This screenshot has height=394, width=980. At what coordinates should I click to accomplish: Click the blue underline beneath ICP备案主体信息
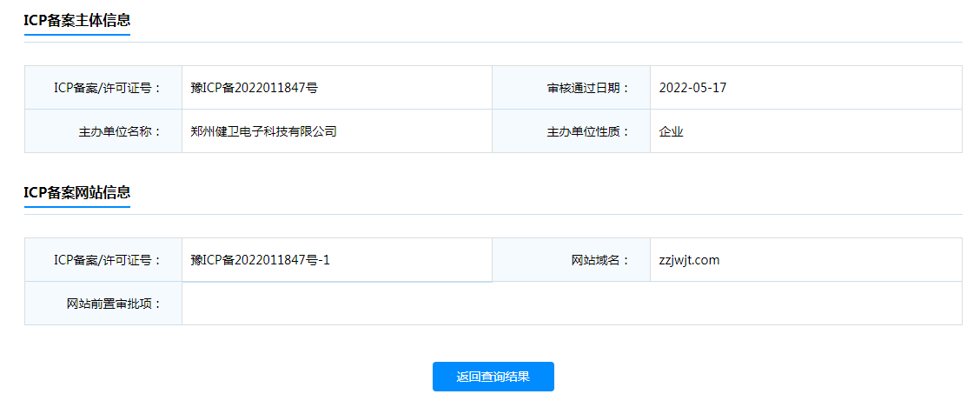pos(76,35)
